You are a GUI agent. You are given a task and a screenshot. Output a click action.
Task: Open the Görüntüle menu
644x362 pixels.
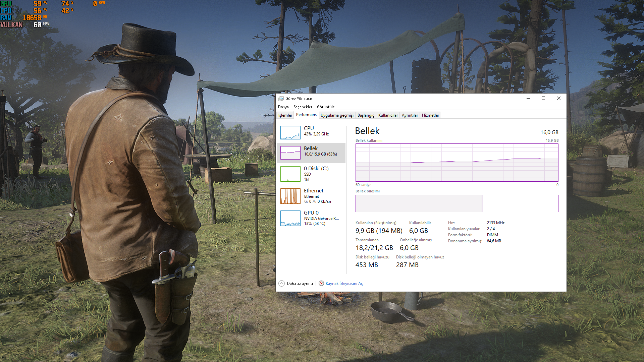[x=326, y=107]
